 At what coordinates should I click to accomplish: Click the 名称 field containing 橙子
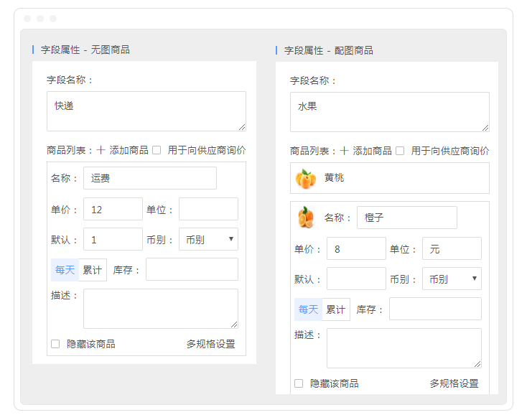(406, 218)
